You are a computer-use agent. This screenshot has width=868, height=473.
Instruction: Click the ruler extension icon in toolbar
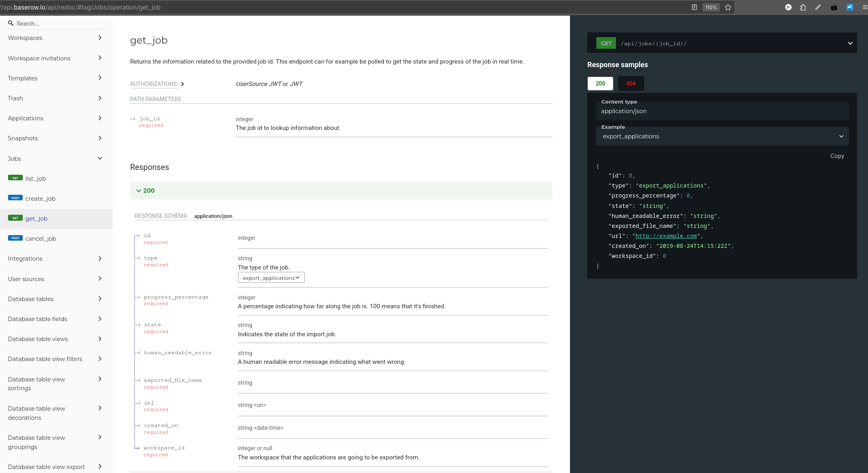(x=818, y=7)
